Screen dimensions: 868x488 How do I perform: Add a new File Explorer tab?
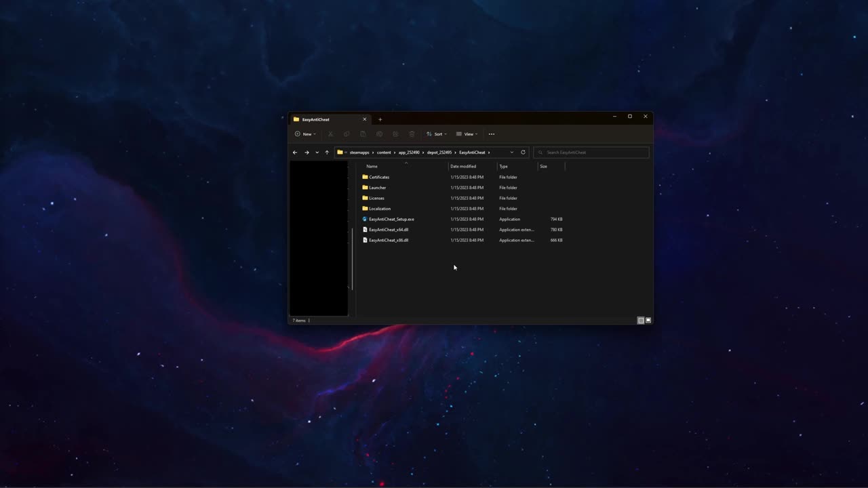point(380,119)
